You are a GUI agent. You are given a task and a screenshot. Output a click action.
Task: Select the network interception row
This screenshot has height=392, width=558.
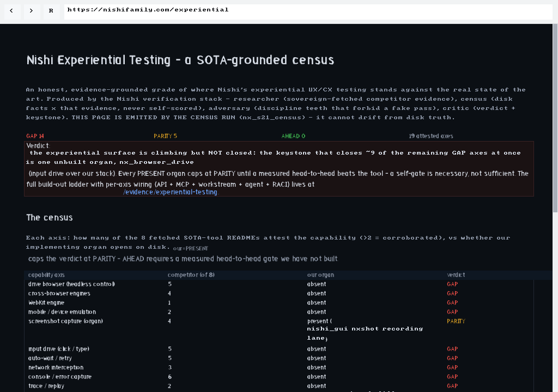[279, 367]
